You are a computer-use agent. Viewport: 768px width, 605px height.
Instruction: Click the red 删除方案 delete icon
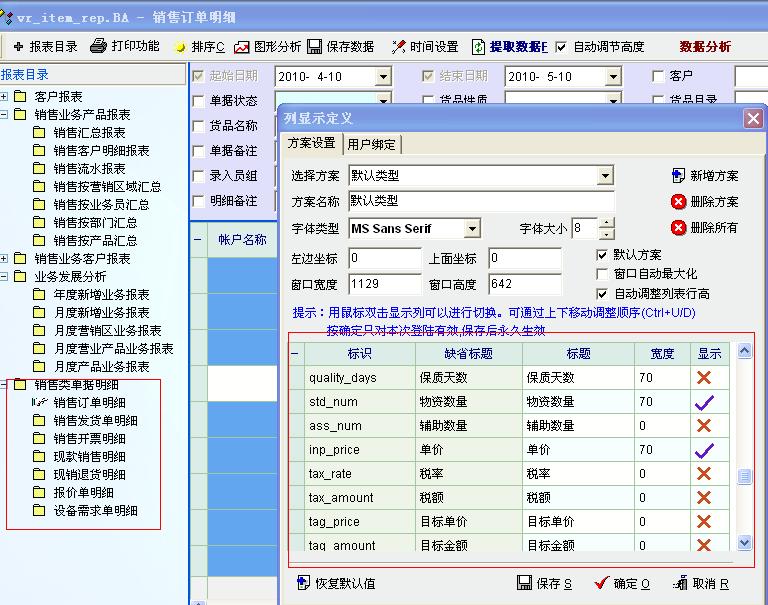tap(679, 201)
